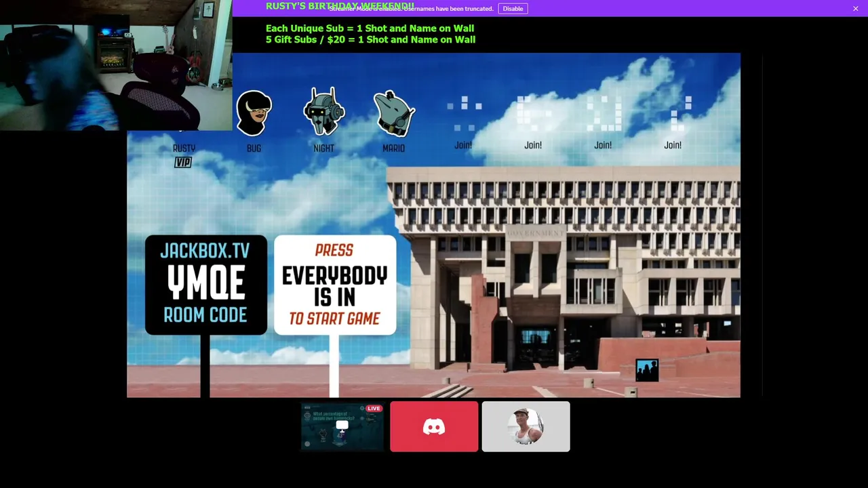The image size is (868, 488).
Task: Click the LIVE badge on stream thumbnail
Action: pyautogui.click(x=374, y=409)
